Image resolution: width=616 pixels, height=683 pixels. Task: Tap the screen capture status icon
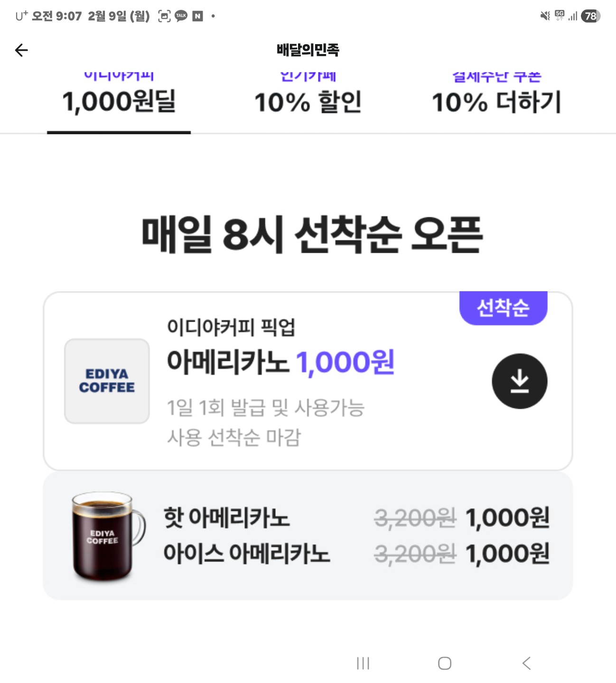pos(164,16)
